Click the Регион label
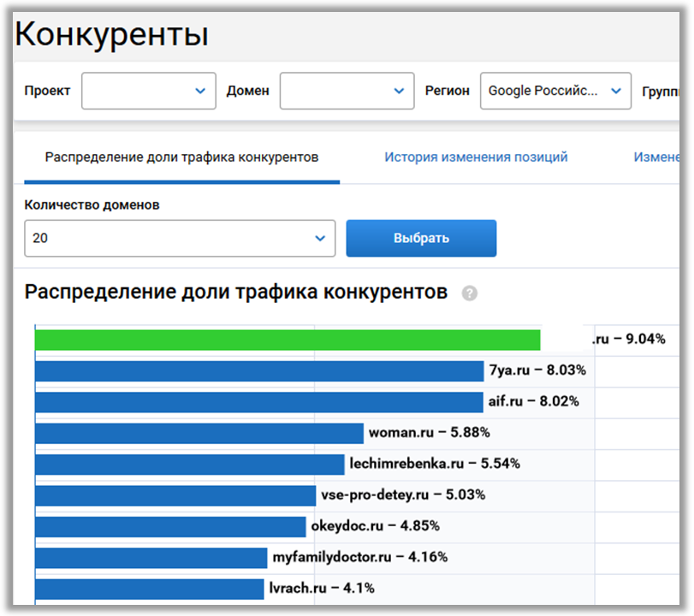This screenshot has height=616, width=694. [x=447, y=91]
